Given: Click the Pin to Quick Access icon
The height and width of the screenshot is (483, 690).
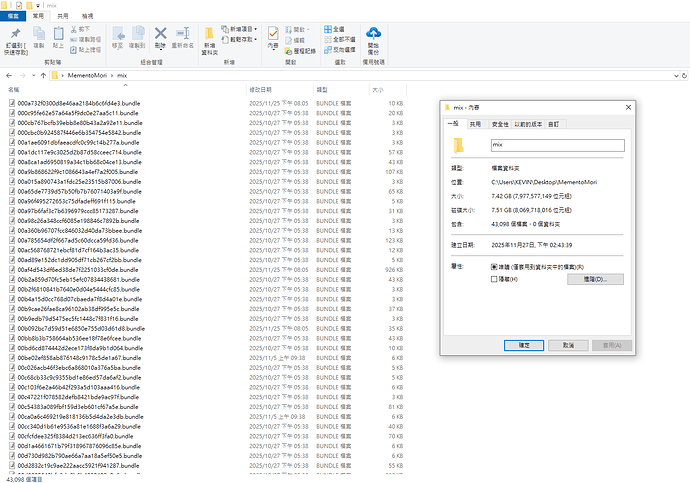Looking at the screenshot, I should 15,37.
